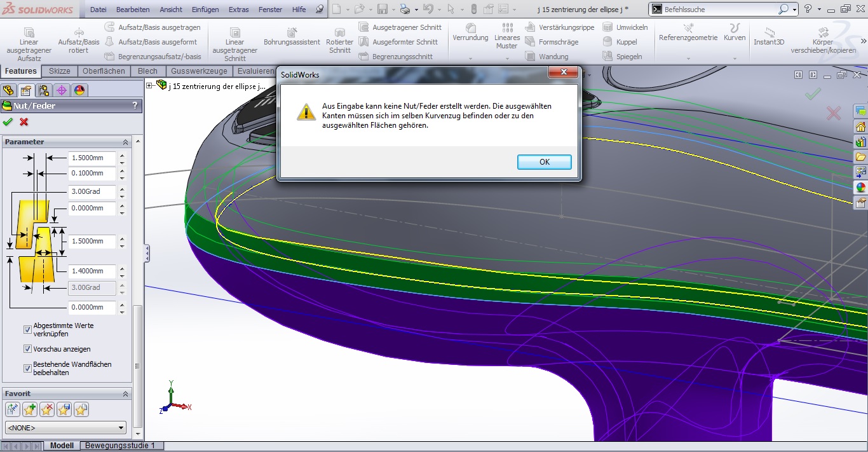Click Ausgetragener Schnitt command
868x452 pixels.
coord(400,27)
